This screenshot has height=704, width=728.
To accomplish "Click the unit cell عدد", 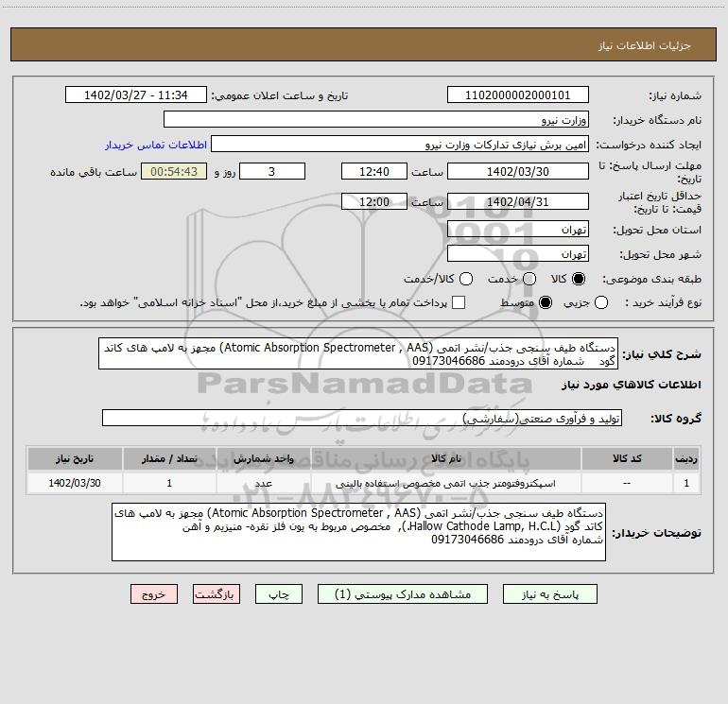I will 263,483.
